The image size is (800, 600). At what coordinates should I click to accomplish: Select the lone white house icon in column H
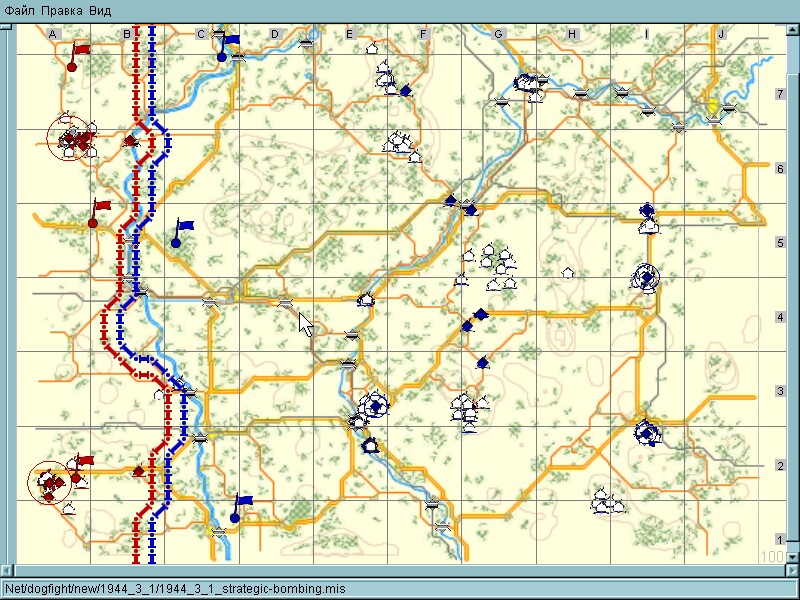coord(568,272)
